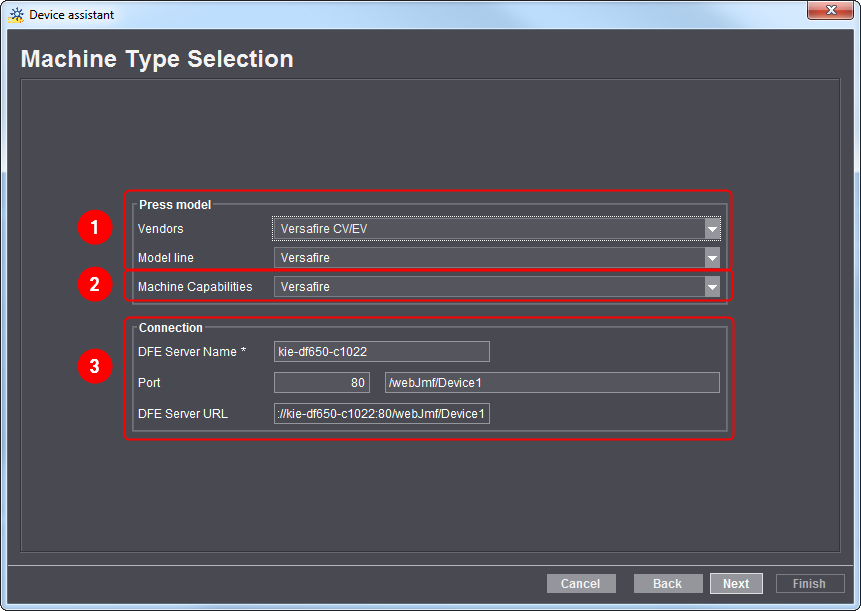The image size is (861, 611).
Task: Click the red number 3 badge
Action: coord(94,367)
